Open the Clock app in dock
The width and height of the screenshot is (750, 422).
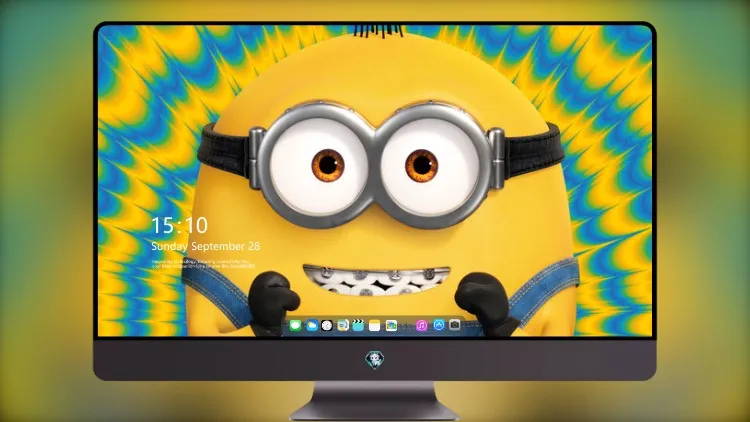click(327, 326)
